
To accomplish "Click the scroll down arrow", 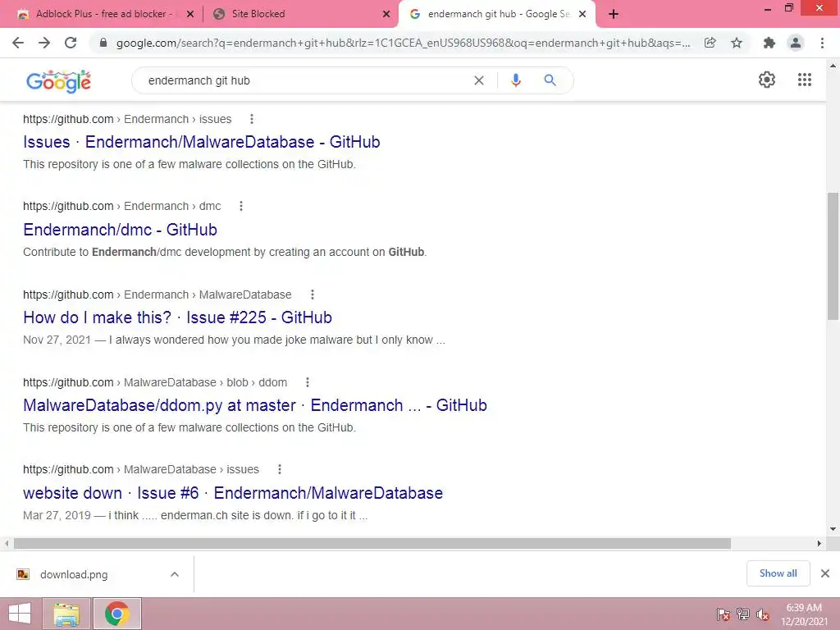I will pos(833,529).
